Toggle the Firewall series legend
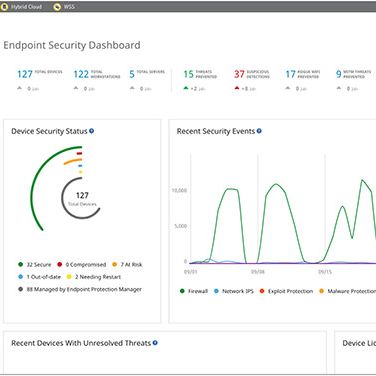The height and width of the screenshot is (376, 376). point(194,291)
